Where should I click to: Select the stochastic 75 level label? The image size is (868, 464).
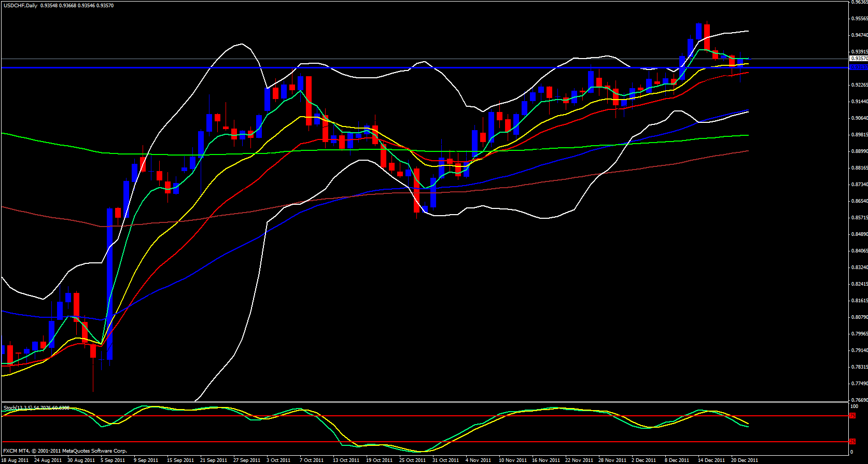852,416
